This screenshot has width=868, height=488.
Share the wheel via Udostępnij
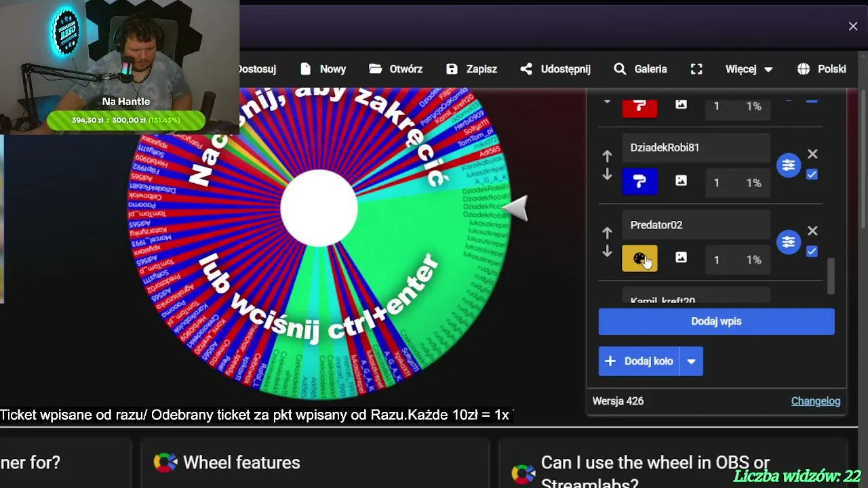555,69
